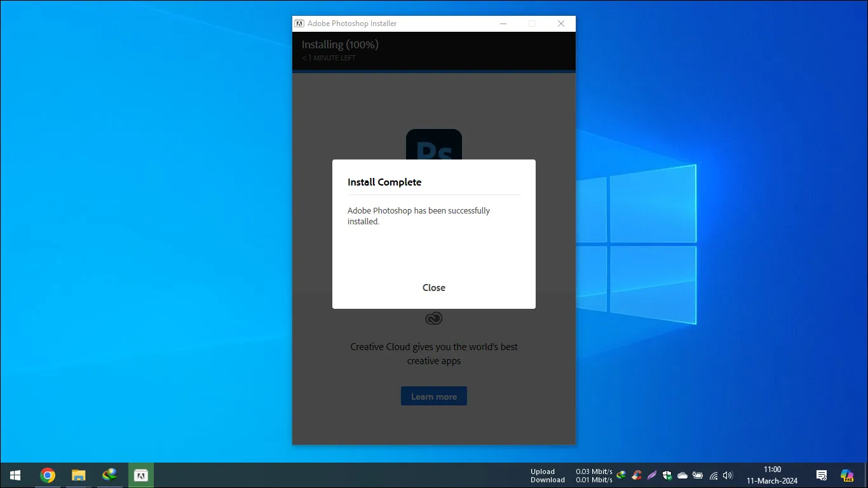Click the purple feather tray icon

click(651, 475)
